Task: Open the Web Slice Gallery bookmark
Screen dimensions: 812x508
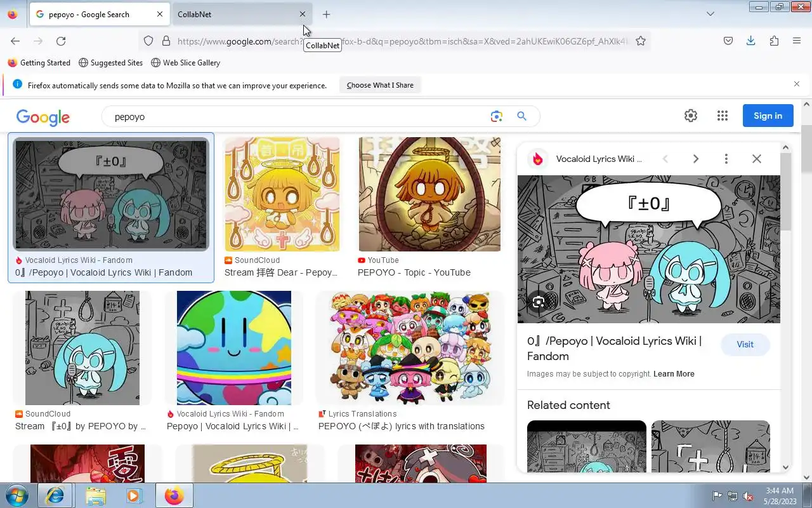Action: pos(185,63)
